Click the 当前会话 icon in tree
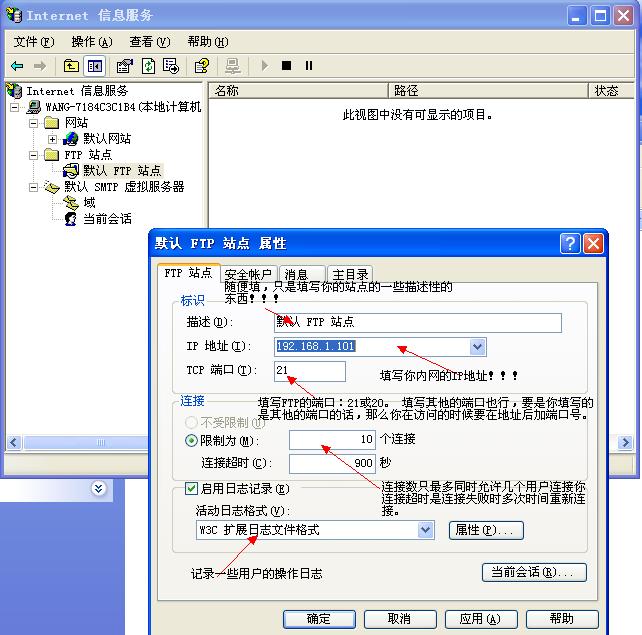Screen dimensions: 642x635 pyautogui.click(x=71, y=219)
